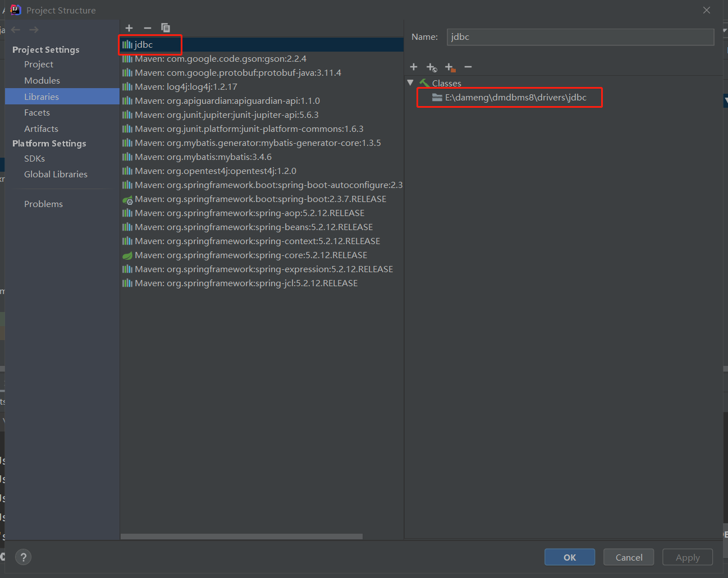This screenshot has width=728, height=578.
Task: Click the IntelliJ icon in the title bar
Action: pos(15,10)
